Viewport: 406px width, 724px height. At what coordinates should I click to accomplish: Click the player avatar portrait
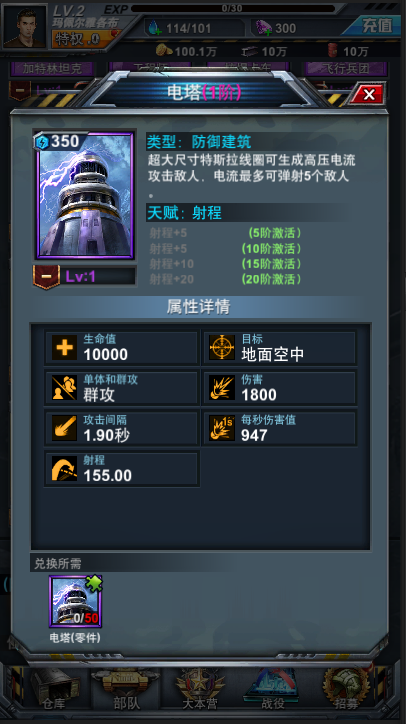[24, 27]
